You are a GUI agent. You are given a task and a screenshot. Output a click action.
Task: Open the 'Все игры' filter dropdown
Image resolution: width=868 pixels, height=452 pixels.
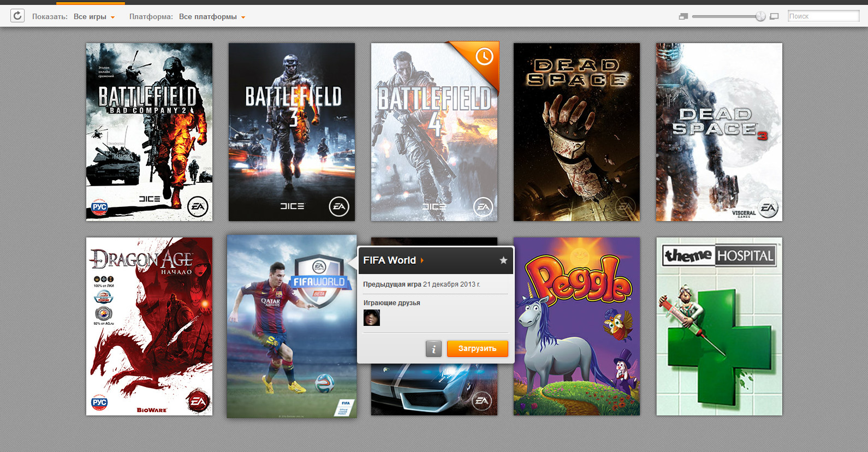[94, 17]
